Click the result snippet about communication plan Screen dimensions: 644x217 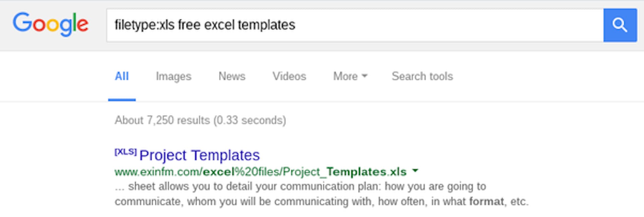(x=321, y=194)
